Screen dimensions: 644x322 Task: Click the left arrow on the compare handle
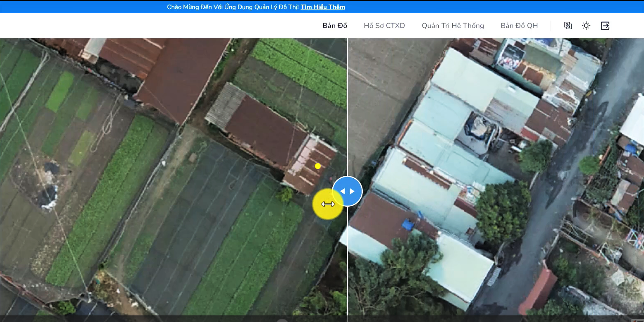point(342,191)
